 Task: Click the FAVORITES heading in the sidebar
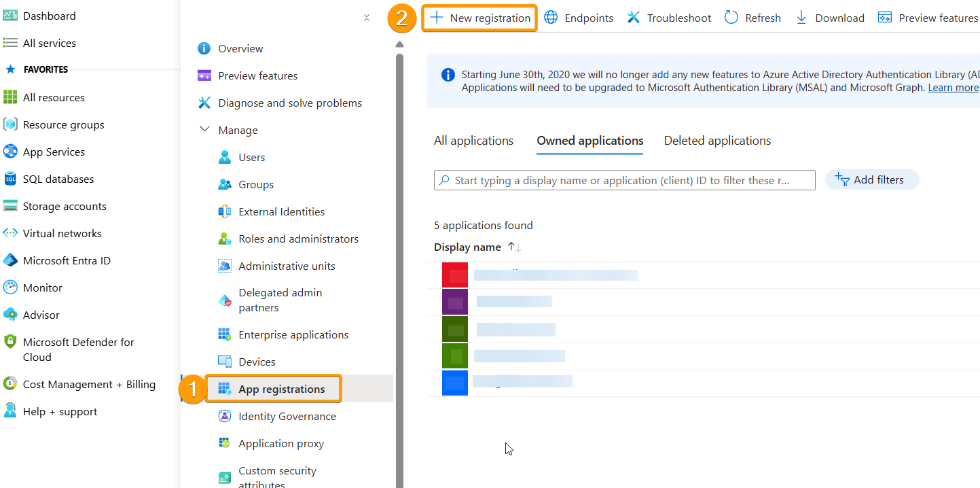point(46,69)
